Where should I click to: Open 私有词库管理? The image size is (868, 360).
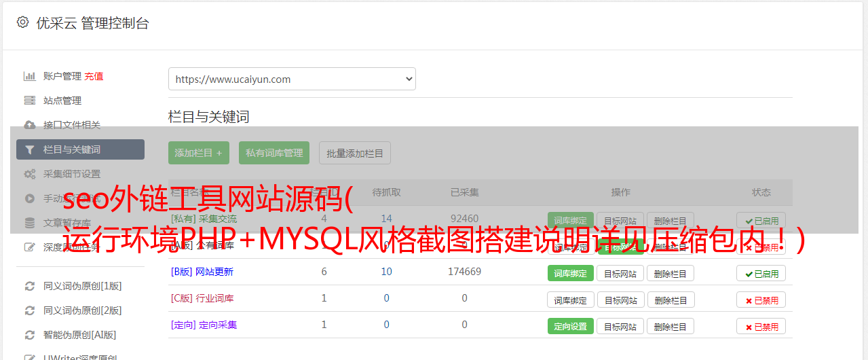274,153
